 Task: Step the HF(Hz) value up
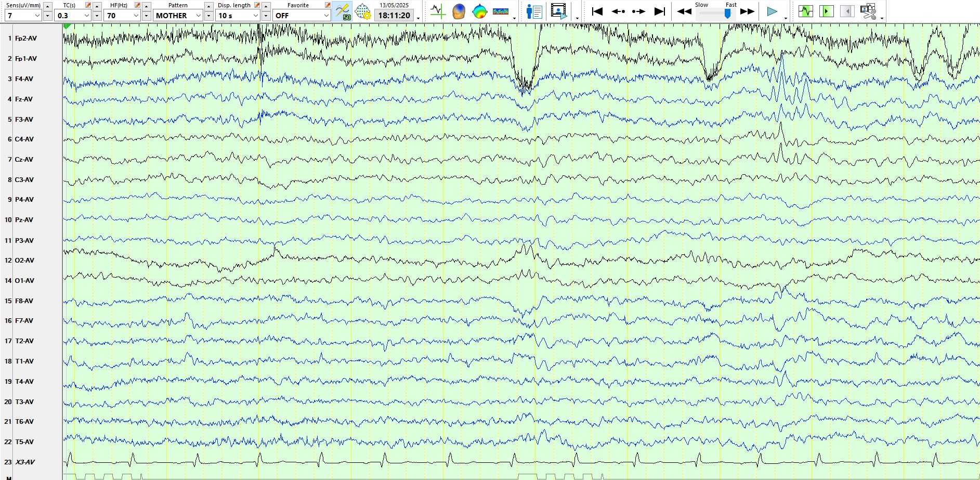click(146, 6)
